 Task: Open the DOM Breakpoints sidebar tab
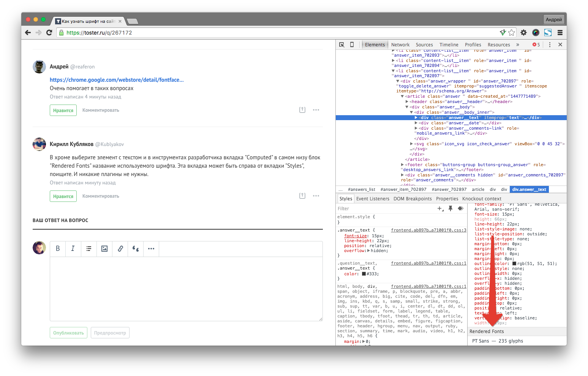click(x=413, y=198)
